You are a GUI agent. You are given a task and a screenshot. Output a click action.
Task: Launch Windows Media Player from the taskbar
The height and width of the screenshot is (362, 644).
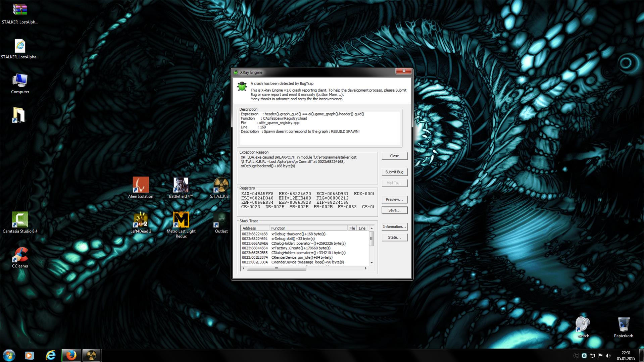pyautogui.click(x=30, y=355)
